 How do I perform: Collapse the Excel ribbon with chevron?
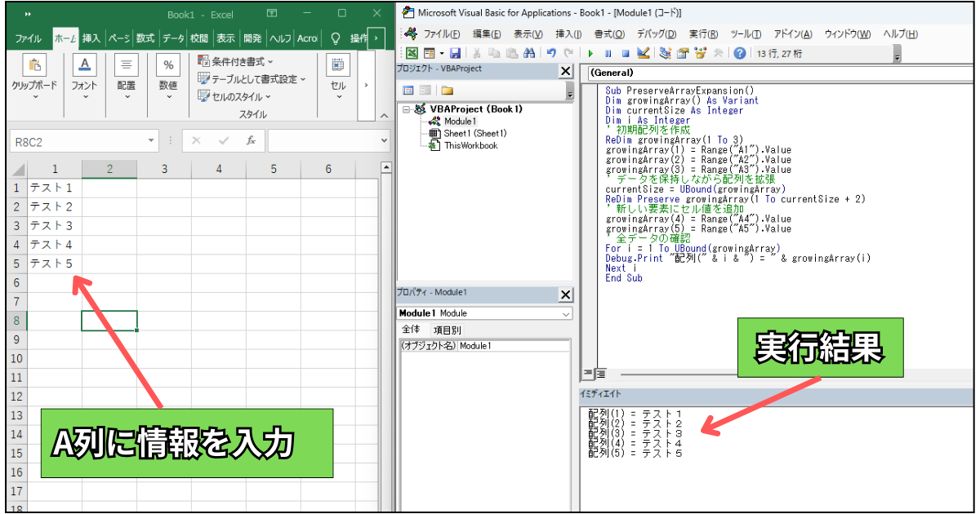384,115
